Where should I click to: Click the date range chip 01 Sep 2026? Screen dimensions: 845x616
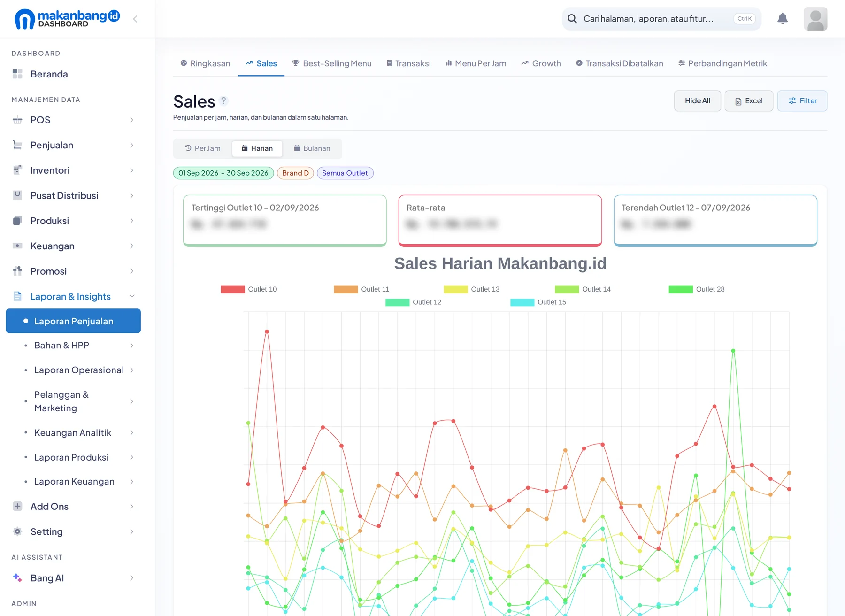(x=223, y=173)
